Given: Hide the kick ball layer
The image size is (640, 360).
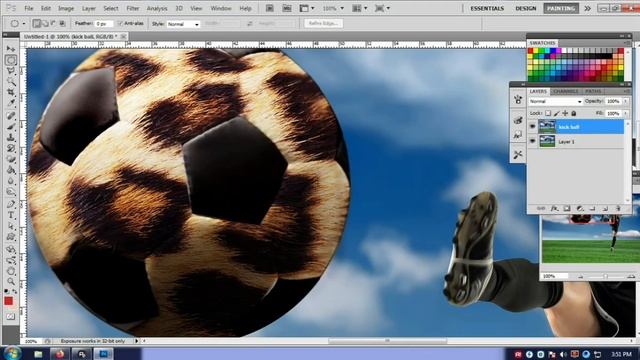Looking at the screenshot, I should click(x=532, y=127).
